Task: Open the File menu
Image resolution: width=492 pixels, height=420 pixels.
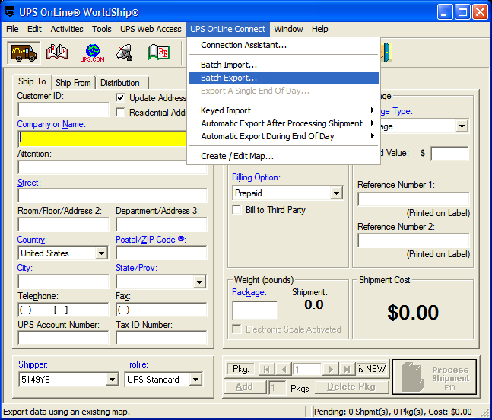Action: coord(12,29)
